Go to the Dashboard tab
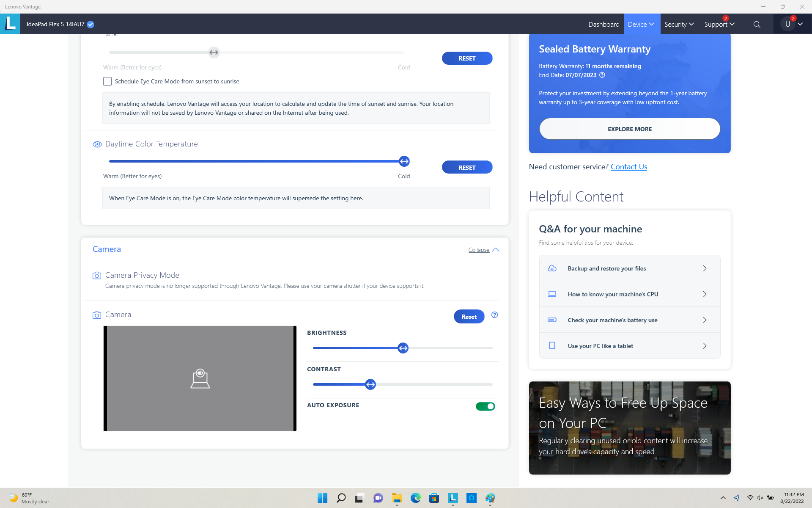This screenshot has height=508, width=812. 604,25
